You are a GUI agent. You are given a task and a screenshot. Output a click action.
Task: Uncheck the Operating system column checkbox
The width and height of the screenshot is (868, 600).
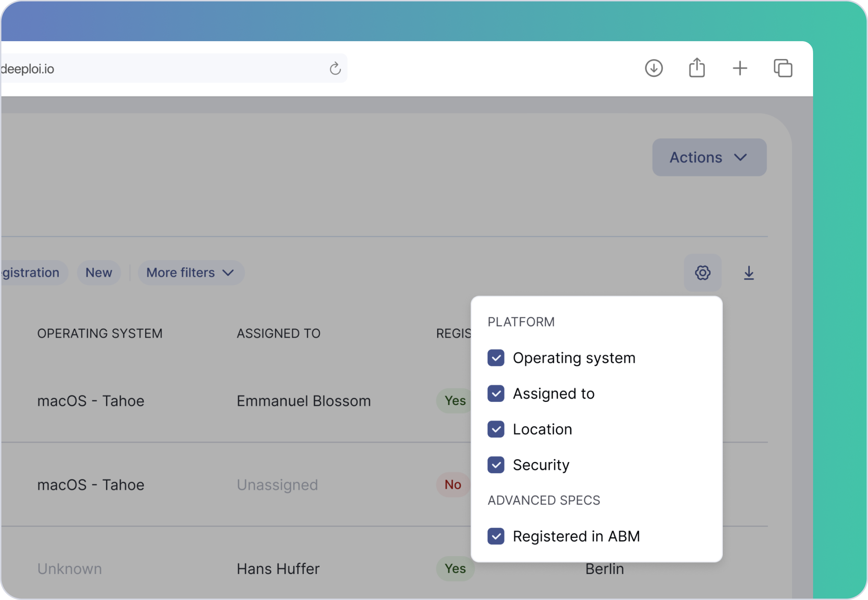[x=496, y=358]
